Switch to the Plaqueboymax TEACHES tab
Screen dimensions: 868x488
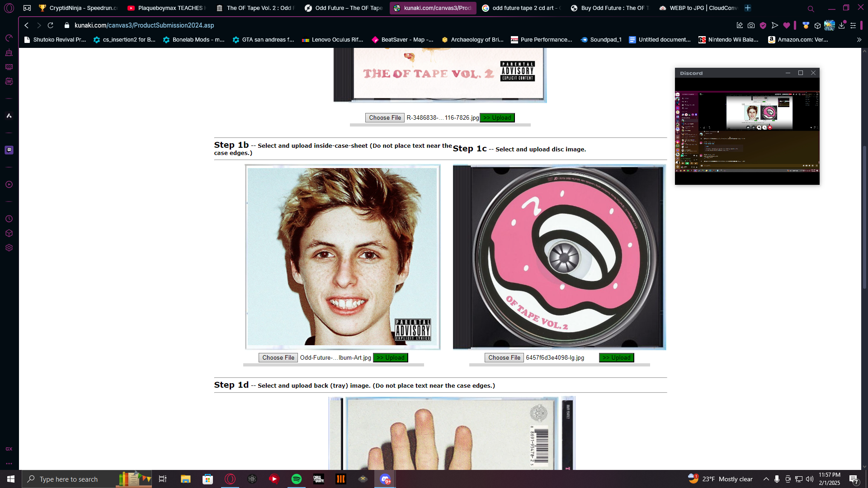click(x=166, y=8)
